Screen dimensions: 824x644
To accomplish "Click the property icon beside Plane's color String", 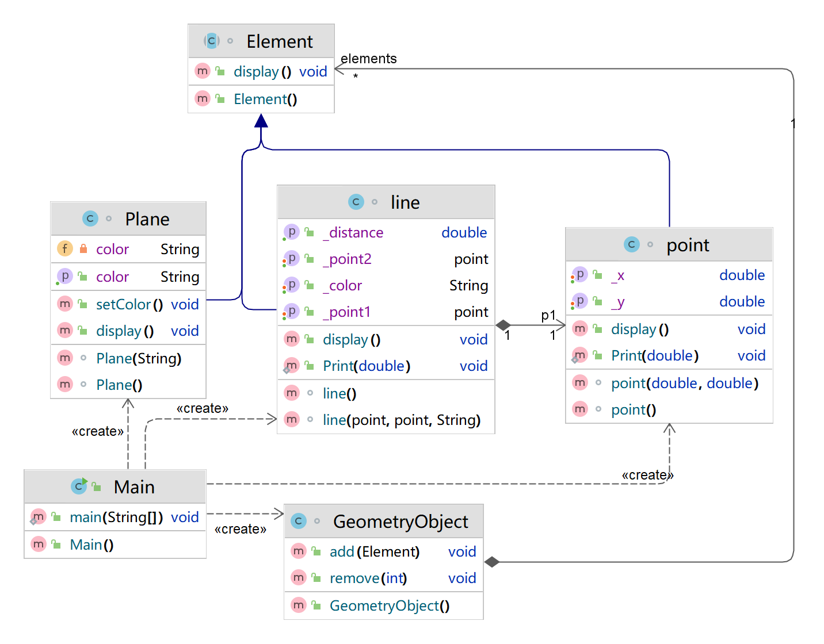I will click(x=64, y=277).
